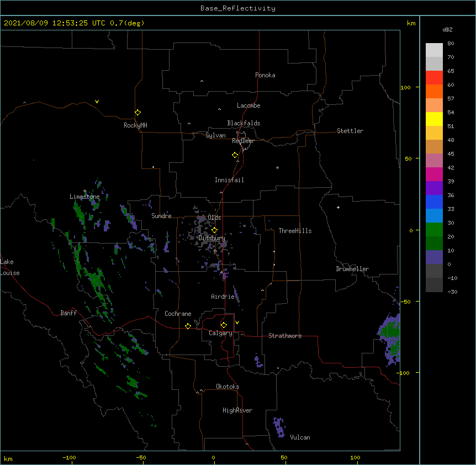Click the HighRiver label

237,410
